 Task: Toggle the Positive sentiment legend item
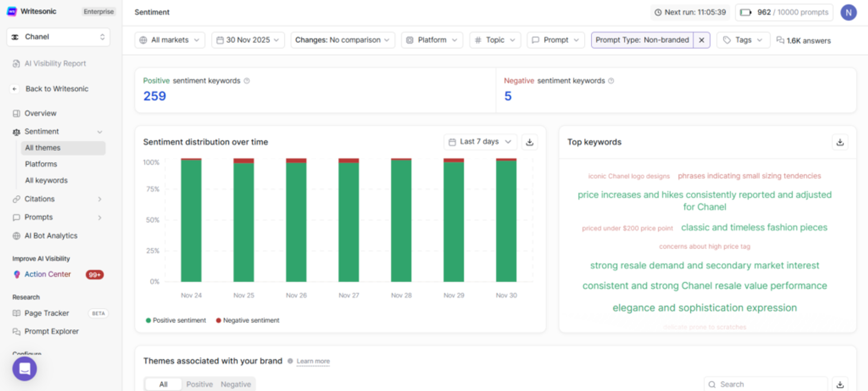point(176,320)
